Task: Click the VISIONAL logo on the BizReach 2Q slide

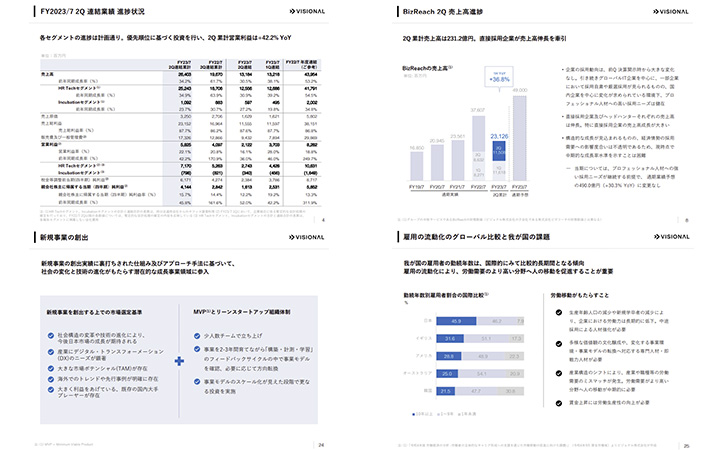Action: pyautogui.click(x=670, y=11)
